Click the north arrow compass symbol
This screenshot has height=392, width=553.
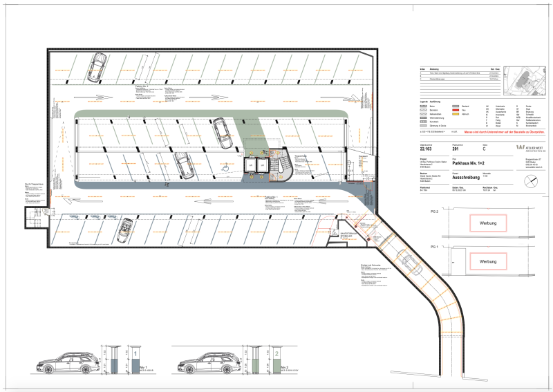530,180
